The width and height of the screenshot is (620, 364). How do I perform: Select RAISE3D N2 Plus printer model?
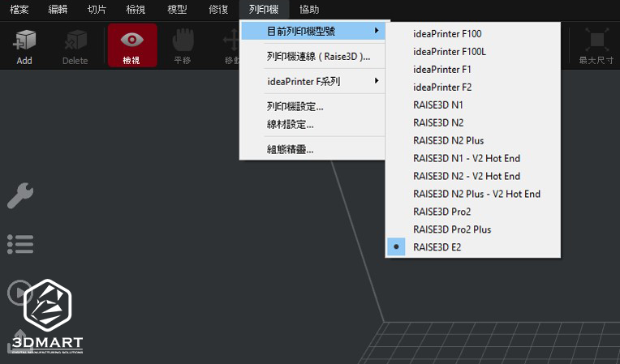pos(473,140)
